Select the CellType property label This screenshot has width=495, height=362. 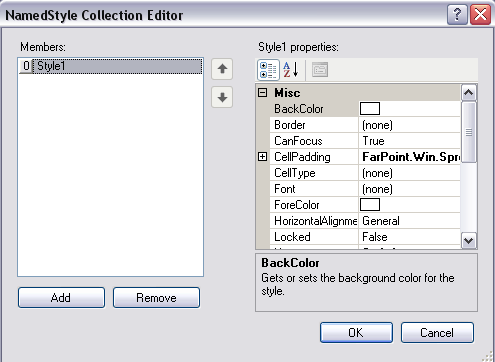tap(295, 173)
